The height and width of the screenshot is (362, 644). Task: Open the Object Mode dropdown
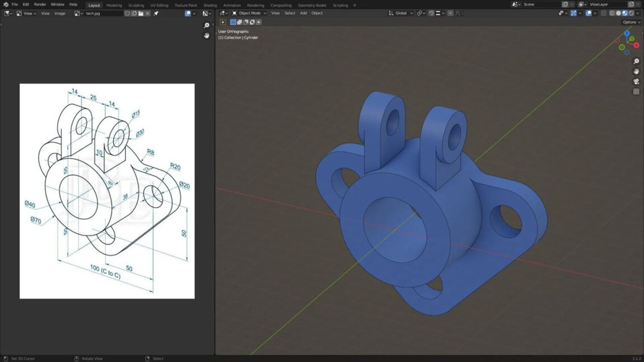249,13
